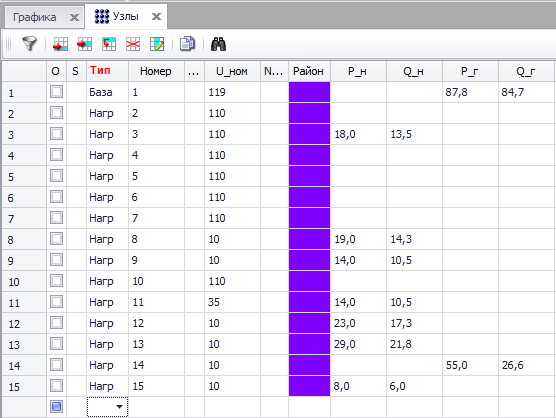Toggle the checkbox for node 1 База row

pos(56,92)
